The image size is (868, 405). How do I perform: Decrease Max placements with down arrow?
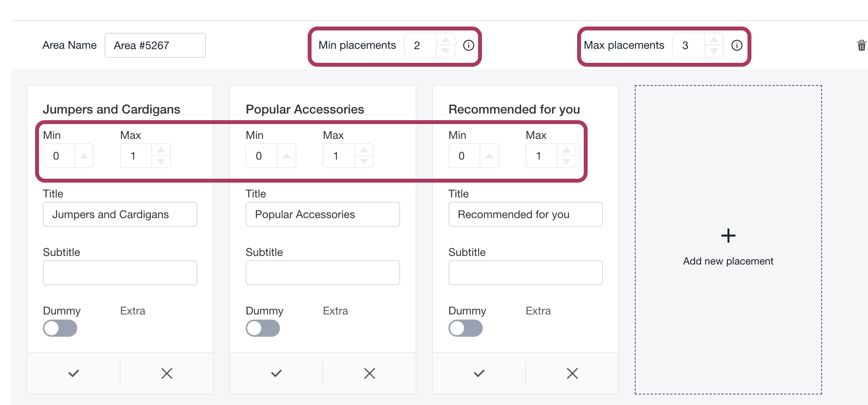point(714,51)
